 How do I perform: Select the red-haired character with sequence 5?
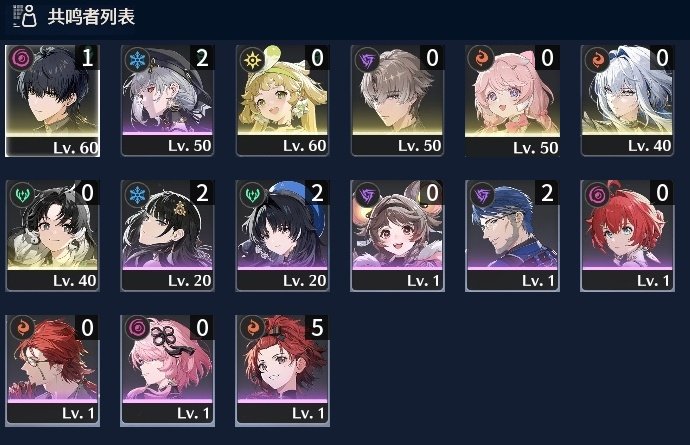283,370
